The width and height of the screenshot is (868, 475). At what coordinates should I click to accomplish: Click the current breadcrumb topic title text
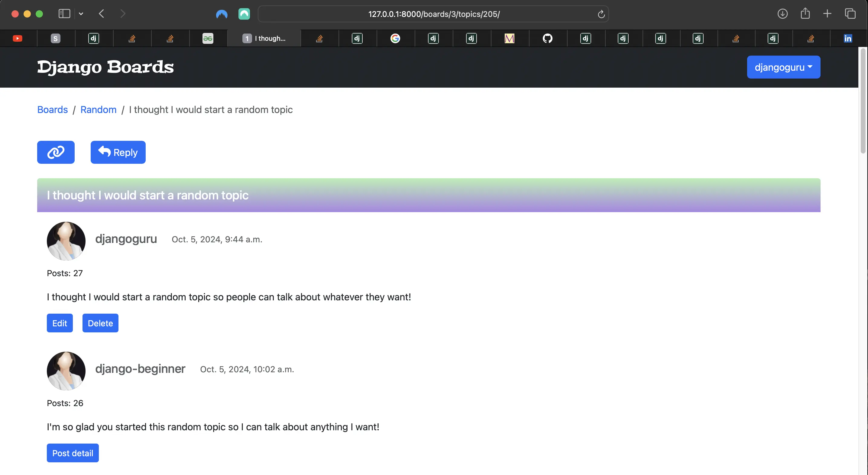(211, 109)
